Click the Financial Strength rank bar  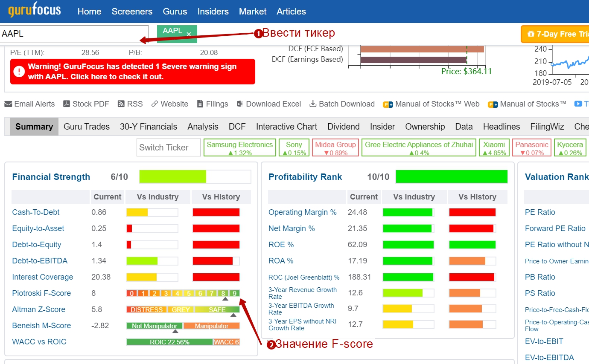pos(195,176)
